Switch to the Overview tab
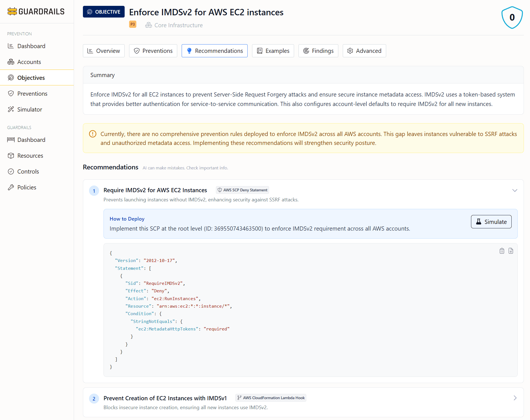530x420 pixels. pyautogui.click(x=104, y=51)
